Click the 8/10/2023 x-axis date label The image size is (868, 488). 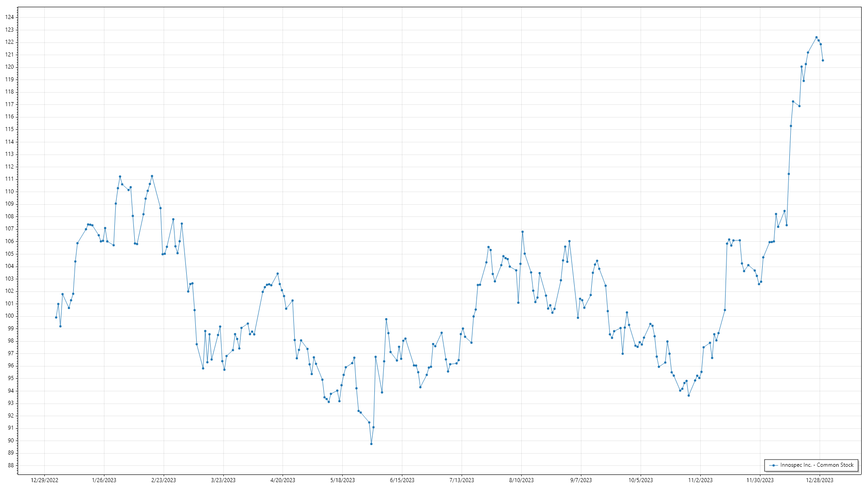521,480
